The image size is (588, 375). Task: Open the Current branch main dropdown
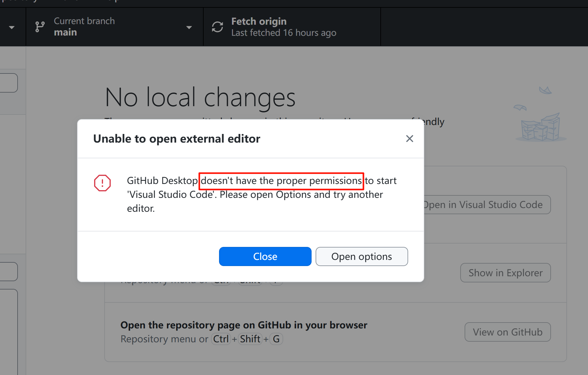[x=114, y=27]
